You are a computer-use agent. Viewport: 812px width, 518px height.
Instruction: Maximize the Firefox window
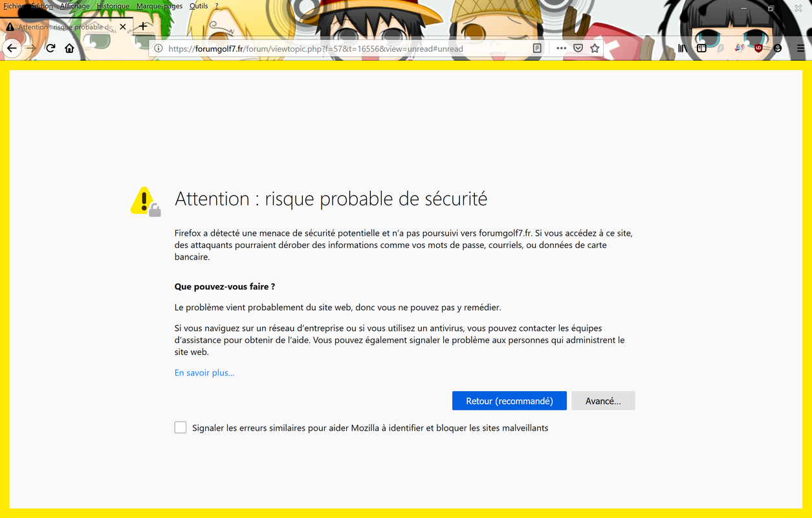pyautogui.click(x=771, y=8)
